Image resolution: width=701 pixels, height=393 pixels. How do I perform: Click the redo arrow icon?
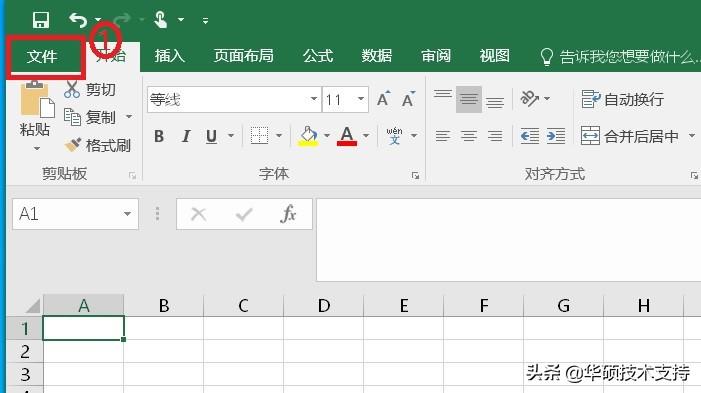coord(122,20)
